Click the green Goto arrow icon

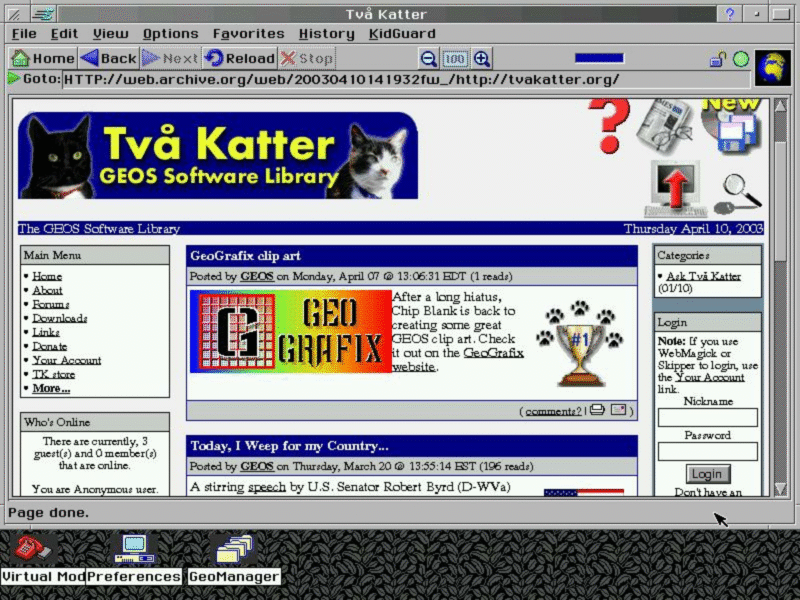pos(14,79)
